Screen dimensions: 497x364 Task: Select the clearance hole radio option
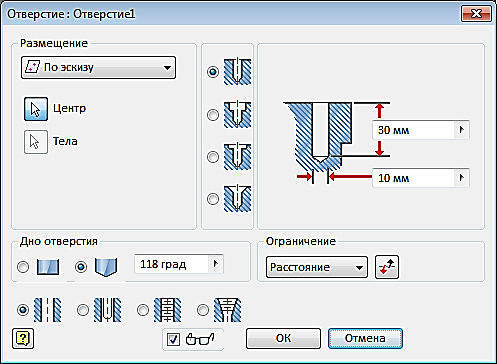pos(83,310)
